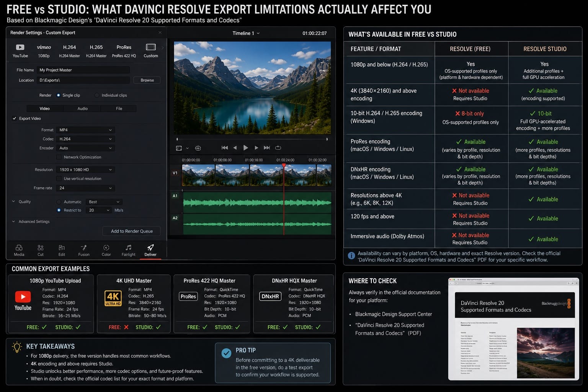The width and height of the screenshot is (588, 392).
Task: Play the timeline forward
Action: (x=256, y=148)
